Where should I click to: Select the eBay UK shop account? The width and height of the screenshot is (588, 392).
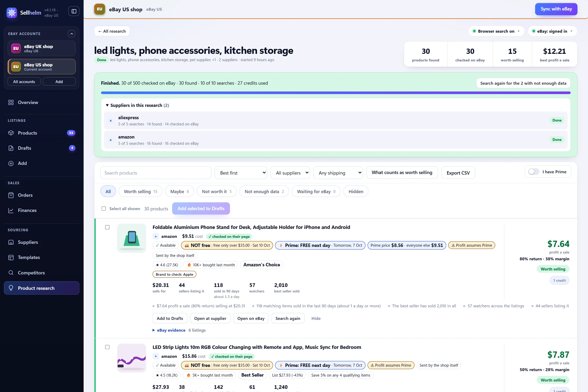[42, 48]
